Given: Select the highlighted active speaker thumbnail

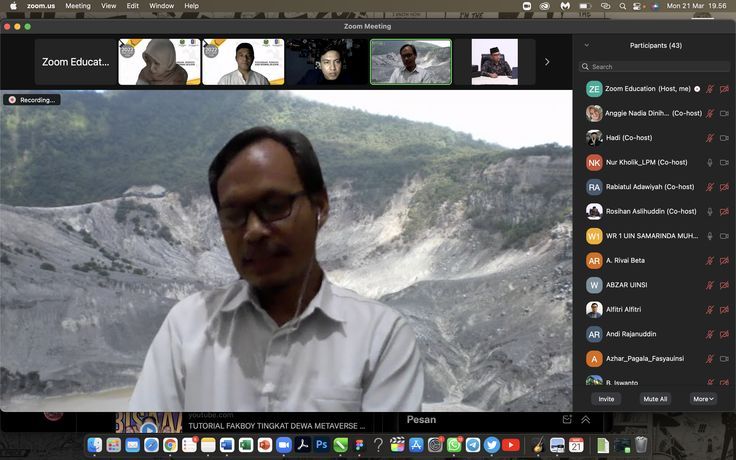Looking at the screenshot, I should click(x=411, y=62).
